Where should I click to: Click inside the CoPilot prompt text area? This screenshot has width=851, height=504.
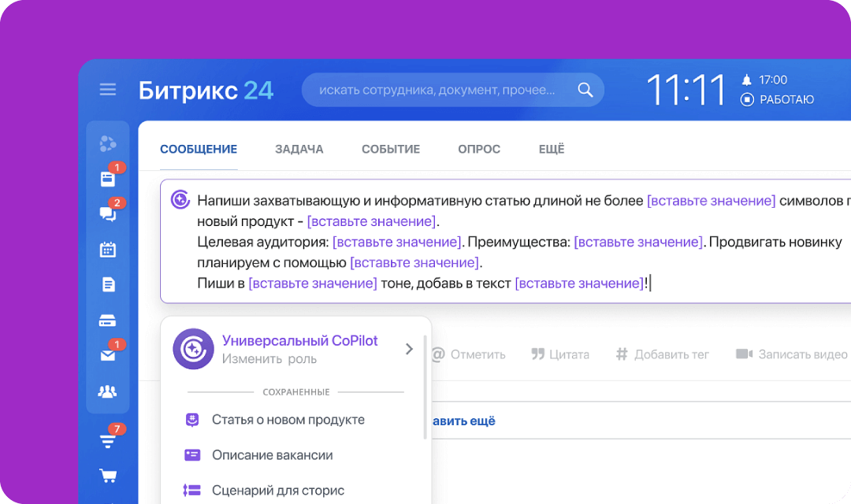pos(505,242)
